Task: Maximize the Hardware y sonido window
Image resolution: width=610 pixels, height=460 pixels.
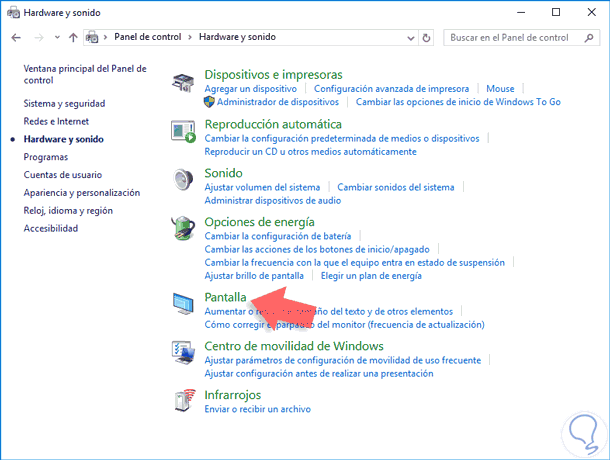Action: coord(556,12)
